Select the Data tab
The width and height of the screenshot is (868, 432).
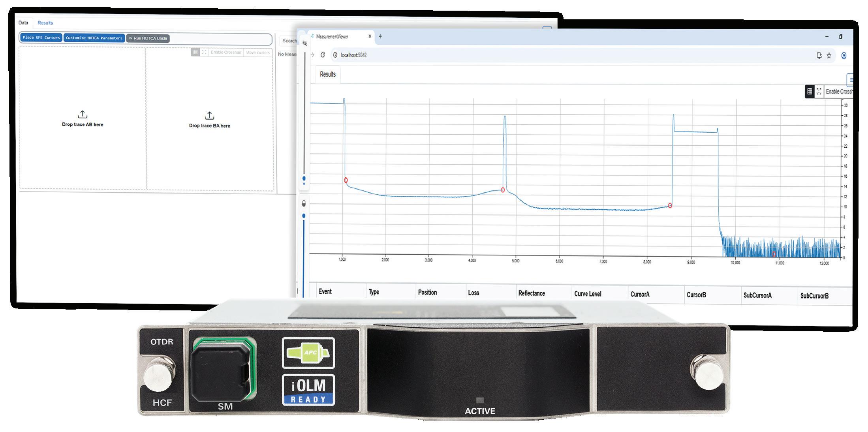tap(23, 23)
